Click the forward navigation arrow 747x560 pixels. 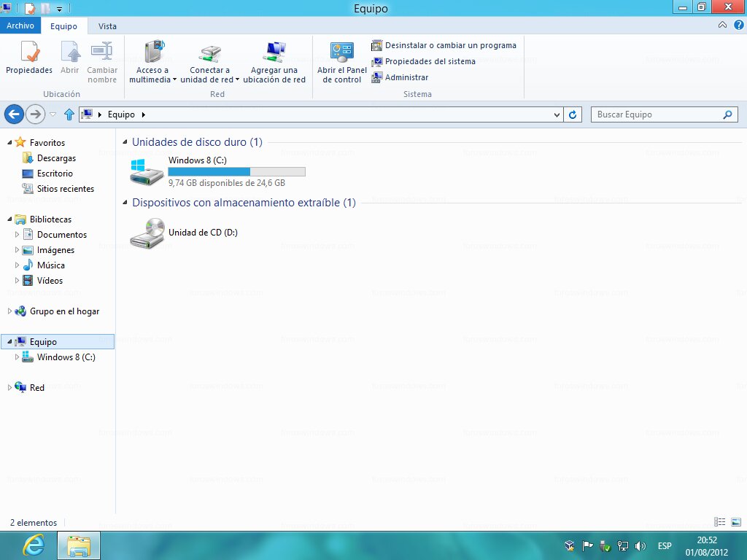point(35,114)
